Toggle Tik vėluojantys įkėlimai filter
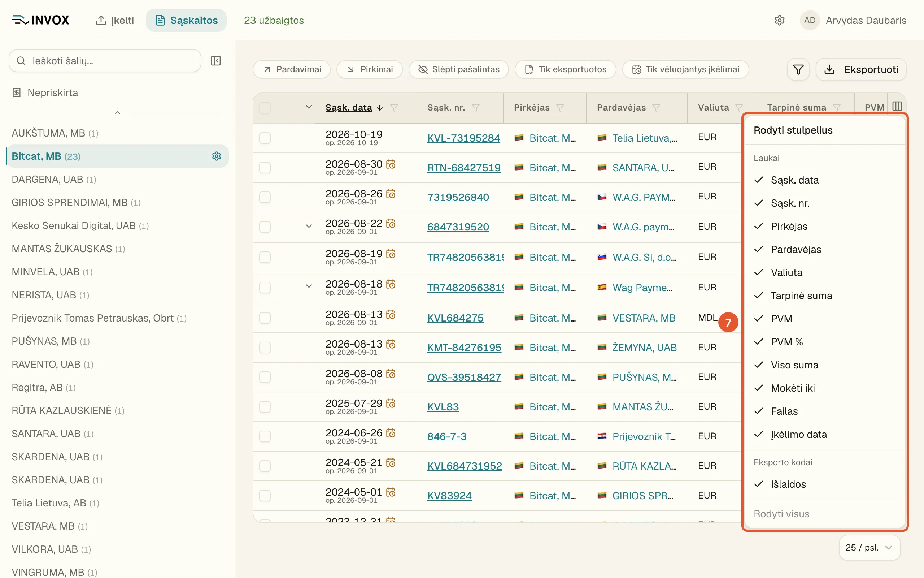 click(686, 70)
